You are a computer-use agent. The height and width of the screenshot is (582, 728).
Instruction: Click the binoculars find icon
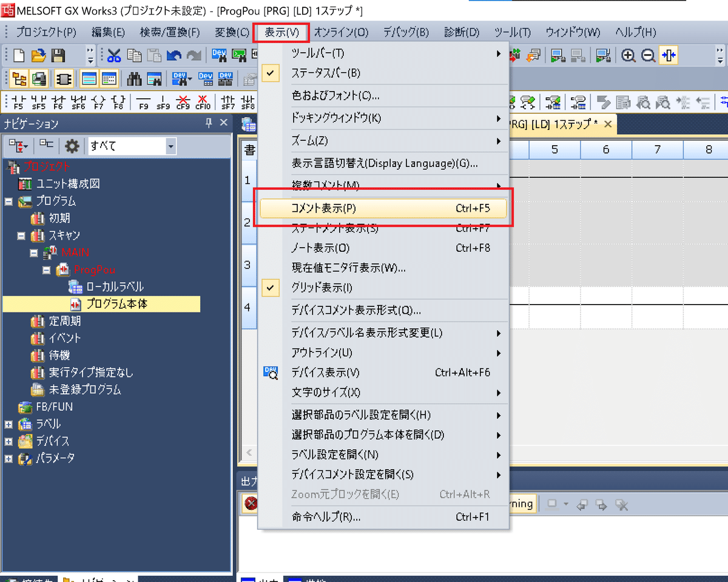coord(134,79)
